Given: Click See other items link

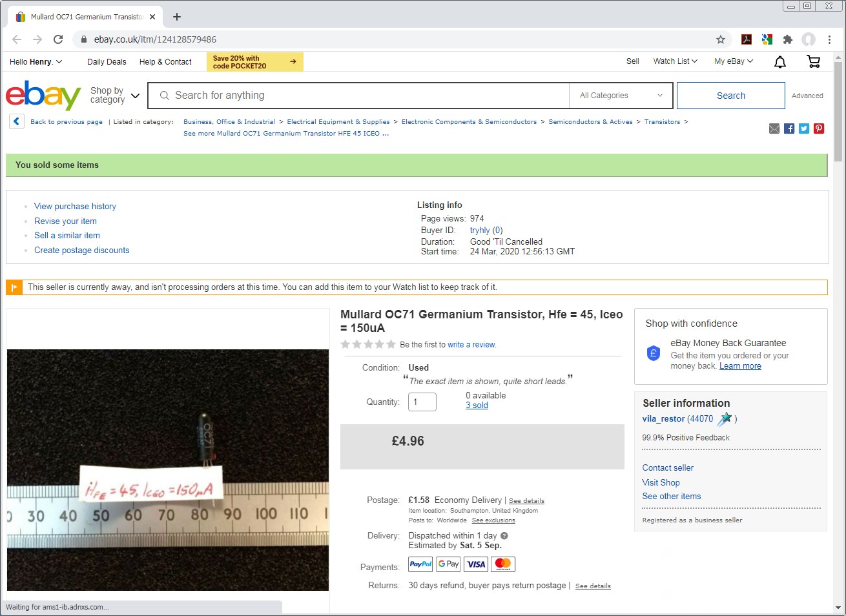Looking at the screenshot, I should (671, 497).
